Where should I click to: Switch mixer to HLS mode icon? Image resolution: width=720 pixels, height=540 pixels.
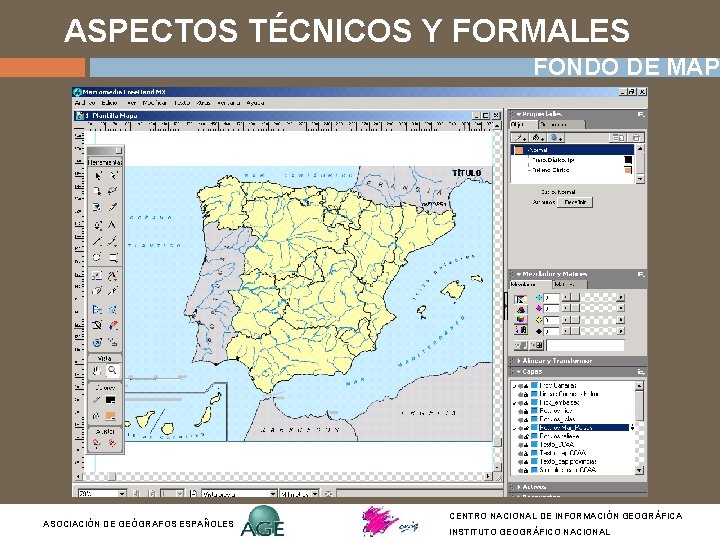click(x=521, y=320)
